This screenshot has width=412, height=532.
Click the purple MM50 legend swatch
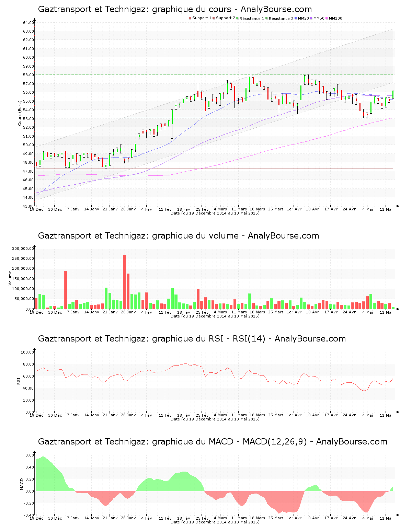click(311, 18)
